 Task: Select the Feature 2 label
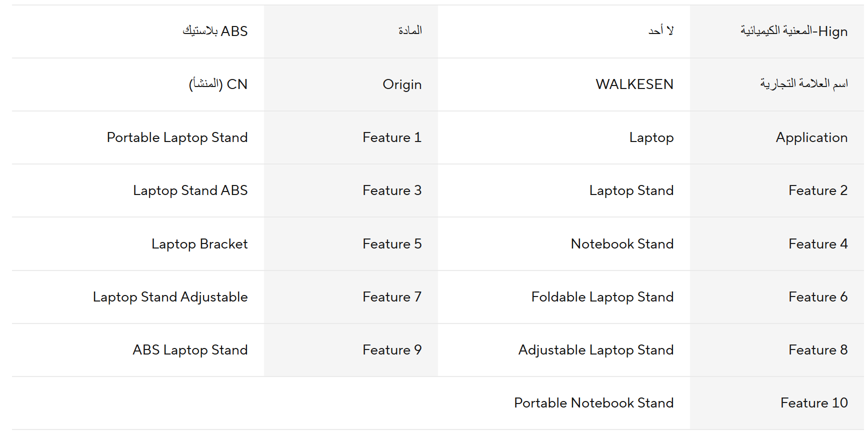point(817,190)
